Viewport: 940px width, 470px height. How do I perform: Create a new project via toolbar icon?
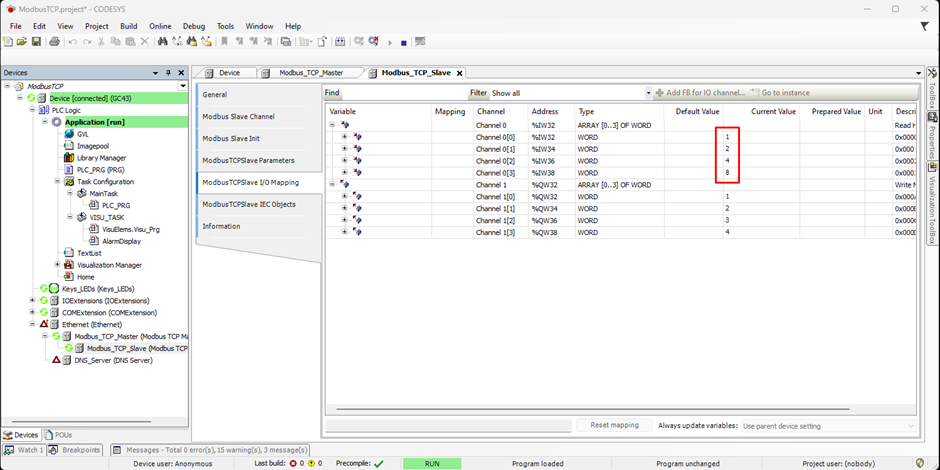click(x=8, y=42)
